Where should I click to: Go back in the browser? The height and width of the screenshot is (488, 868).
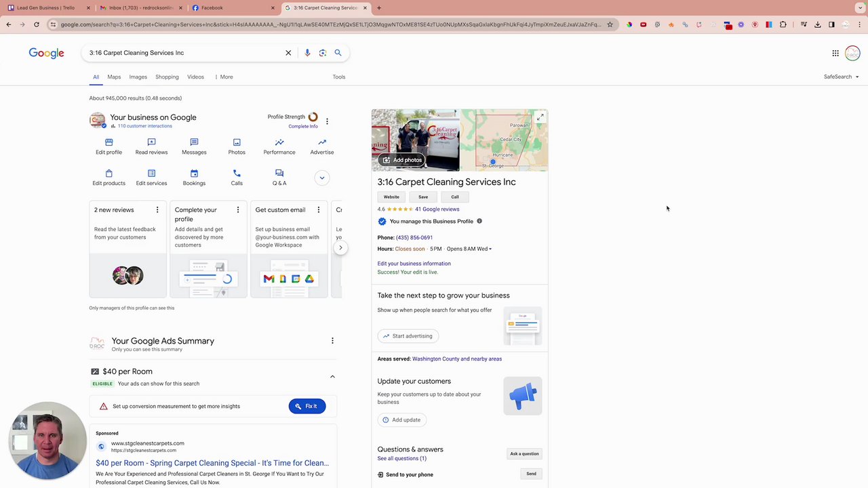click(9, 24)
